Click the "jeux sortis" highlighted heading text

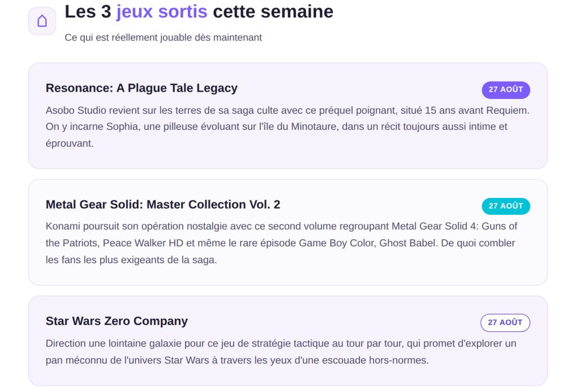(x=161, y=12)
